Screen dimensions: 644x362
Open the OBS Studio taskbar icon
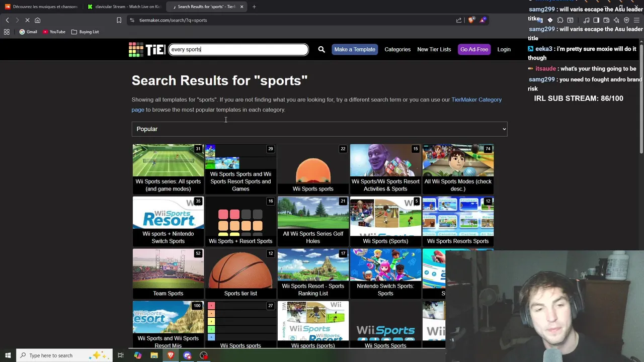[x=204, y=355]
